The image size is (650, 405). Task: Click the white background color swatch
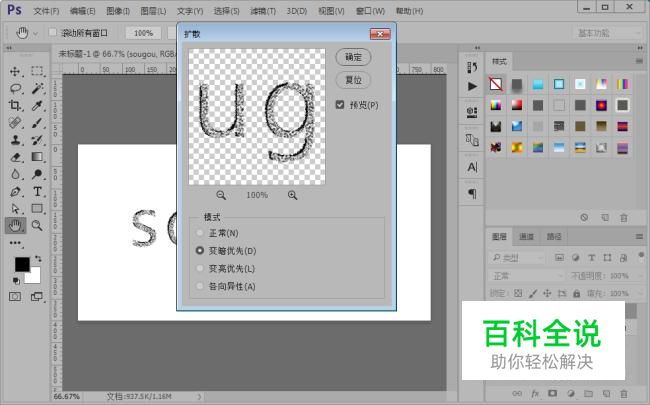click(34, 277)
